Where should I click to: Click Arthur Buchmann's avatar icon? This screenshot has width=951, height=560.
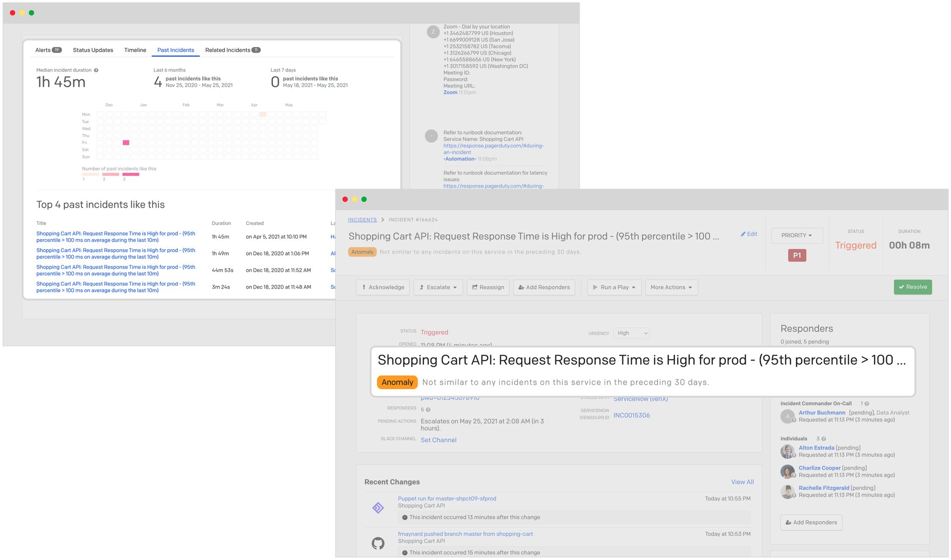coord(788,416)
